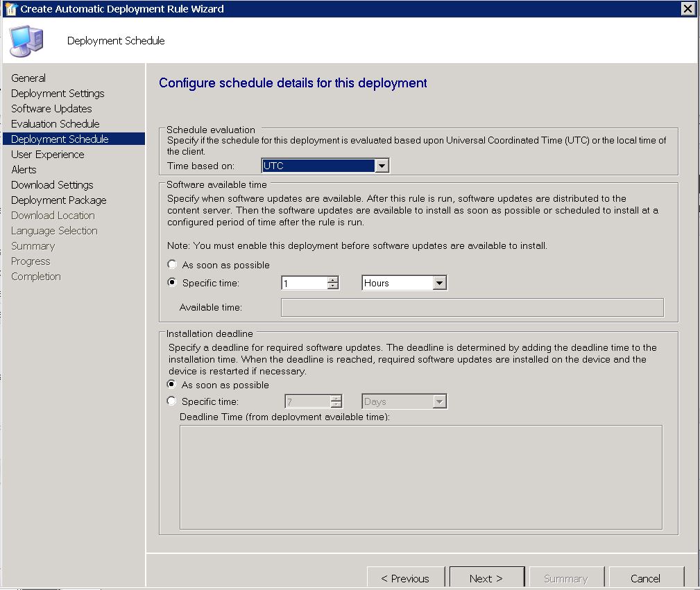Click the Language Selection step in sidebar
The image size is (700, 590).
pyautogui.click(x=54, y=231)
